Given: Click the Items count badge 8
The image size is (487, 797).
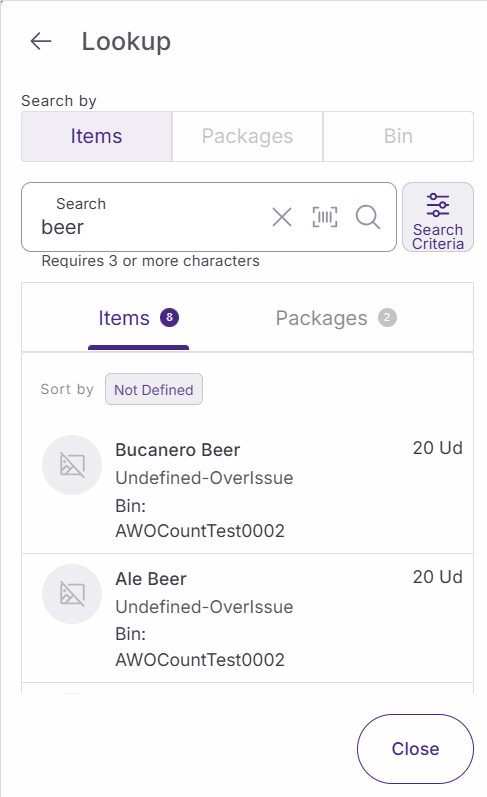Looking at the screenshot, I should point(169,318).
